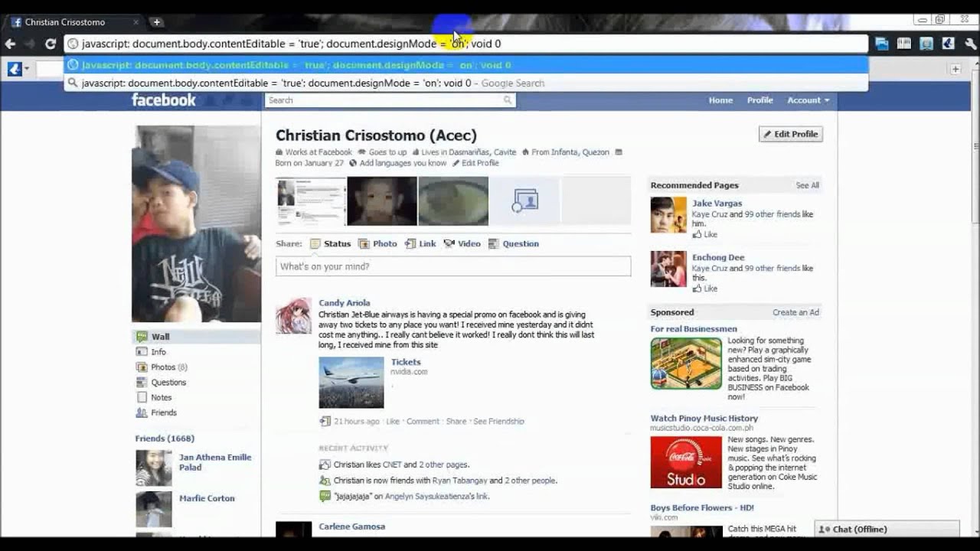The height and width of the screenshot is (551, 980).
Task: Open Watch Pinoy Music History ad link
Action: [704, 419]
